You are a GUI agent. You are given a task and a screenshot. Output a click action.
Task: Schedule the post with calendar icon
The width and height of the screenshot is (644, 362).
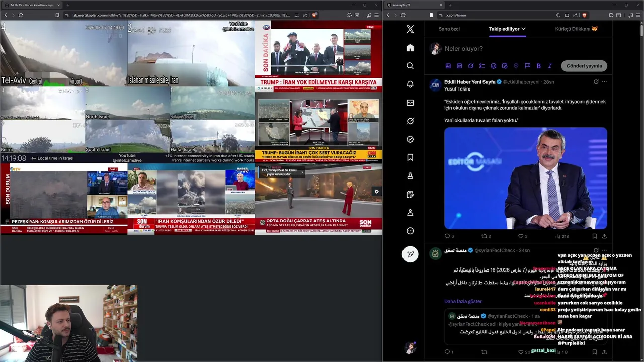point(505,66)
